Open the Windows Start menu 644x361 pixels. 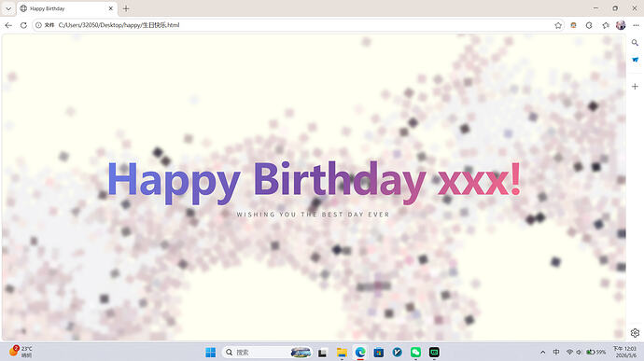click(211, 353)
